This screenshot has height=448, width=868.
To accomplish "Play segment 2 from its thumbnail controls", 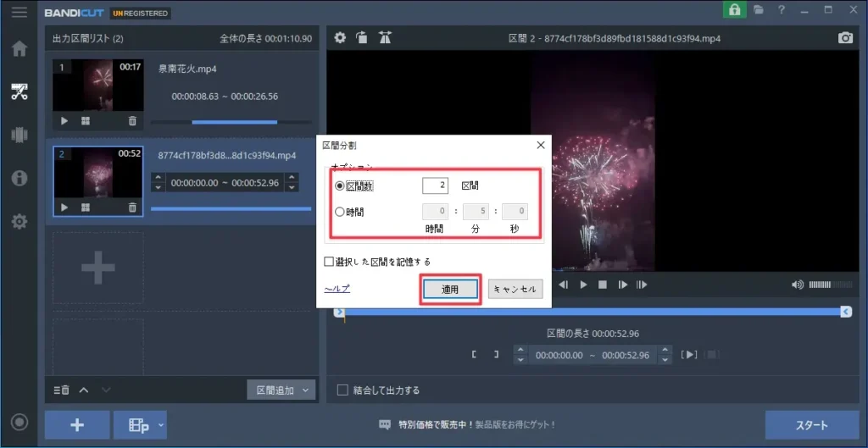I will 64,207.
